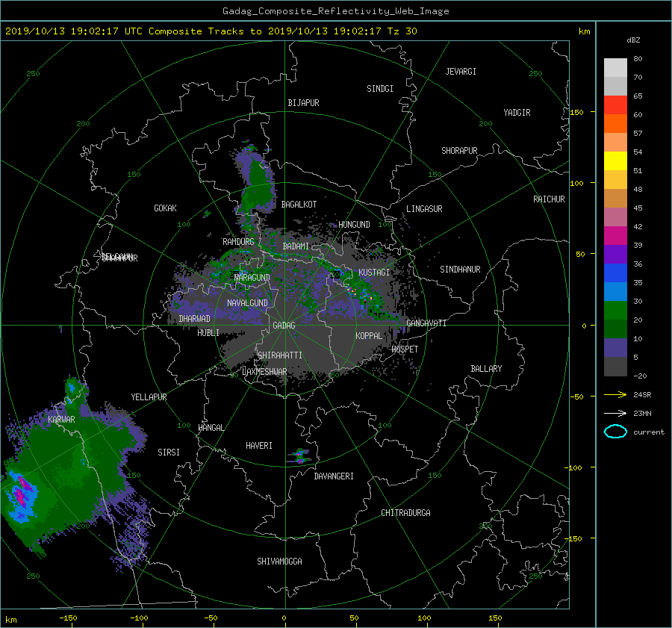The height and width of the screenshot is (628, 672).
Task: Click the SINDHANUR city label
Action: (460, 270)
